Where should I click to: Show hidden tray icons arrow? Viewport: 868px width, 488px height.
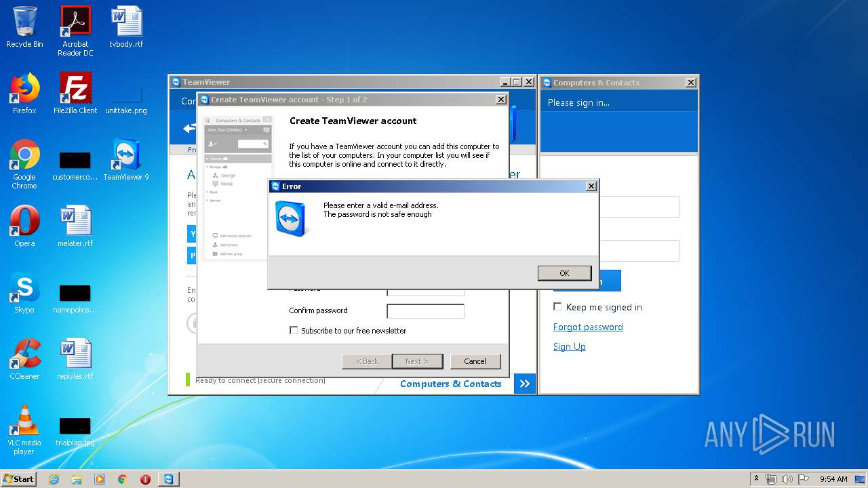pyautogui.click(x=756, y=479)
